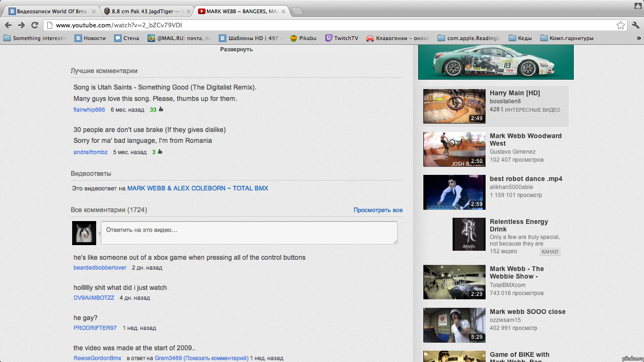Screen dimensions: 644x362
Task: Click the back navigation arrow
Action: [8, 25]
